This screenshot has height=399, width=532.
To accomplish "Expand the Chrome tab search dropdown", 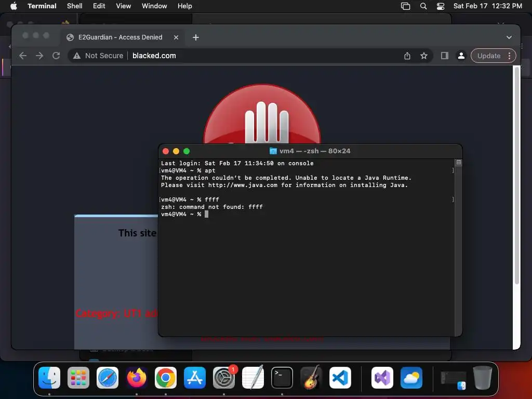I will click(509, 37).
